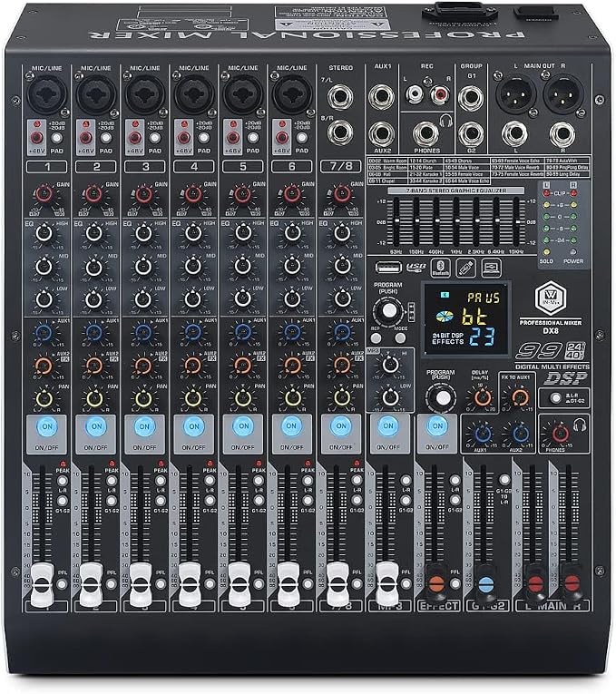This screenshot has height=694, width=616.
Task: Click the red PHONES level knob
Action: point(559,433)
